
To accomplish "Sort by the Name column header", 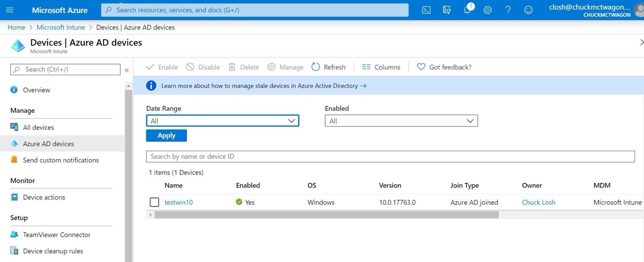I will point(173,185).
